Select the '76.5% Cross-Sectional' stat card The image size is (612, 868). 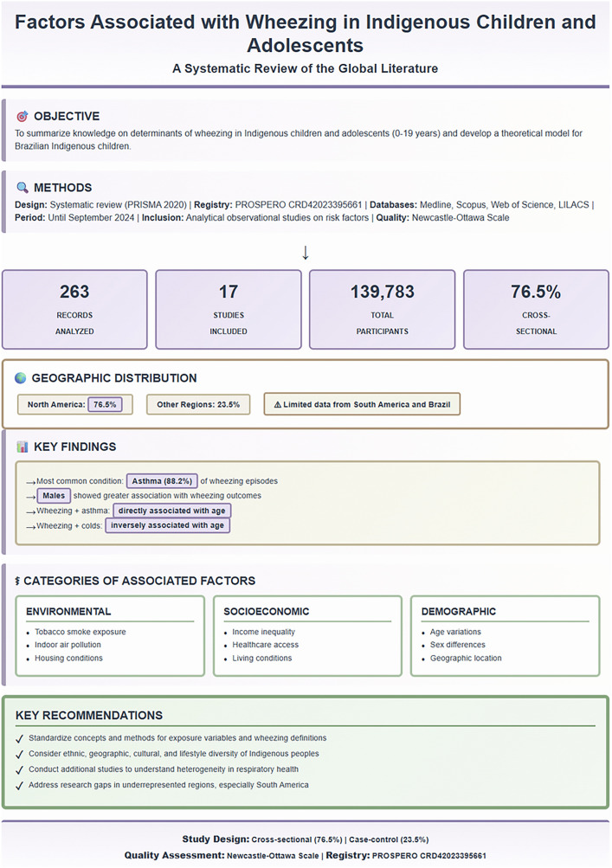point(536,310)
